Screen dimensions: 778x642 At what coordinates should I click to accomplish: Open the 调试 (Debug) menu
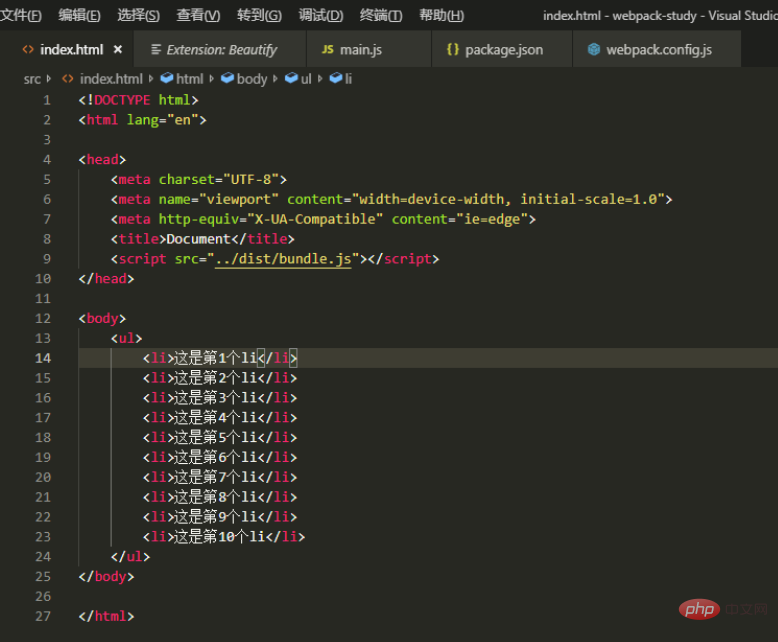tap(320, 15)
